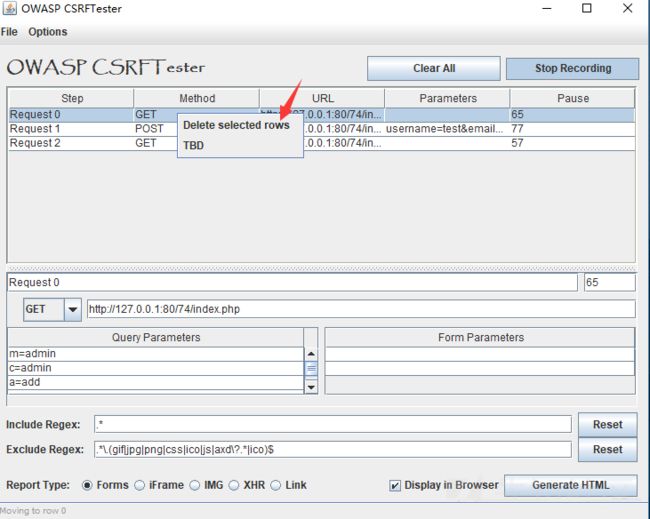Choose Delete selected rows from context menu

pyautogui.click(x=236, y=125)
